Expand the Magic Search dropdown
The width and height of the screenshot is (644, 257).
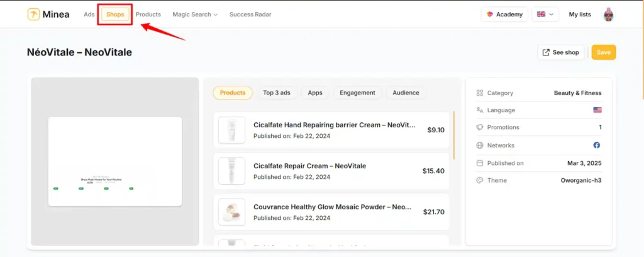point(195,14)
